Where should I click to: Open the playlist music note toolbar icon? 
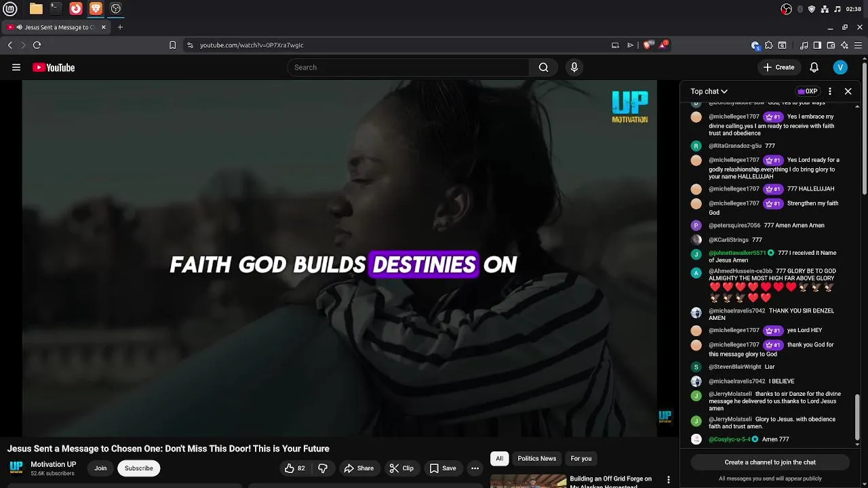click(x=804, y=45)
